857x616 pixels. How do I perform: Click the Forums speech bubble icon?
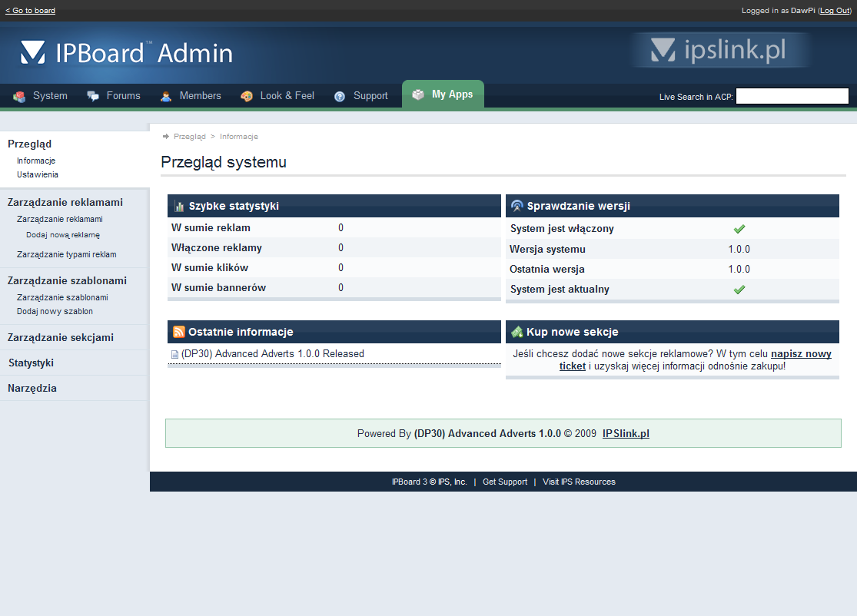tap(93, 96)
